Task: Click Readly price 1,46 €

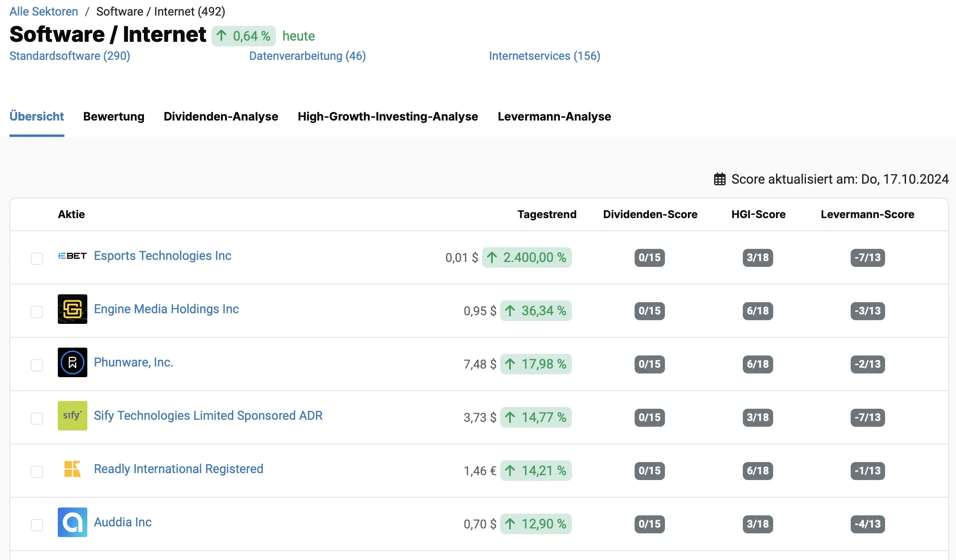Action: pyautogui.click(x=480, y=471)
